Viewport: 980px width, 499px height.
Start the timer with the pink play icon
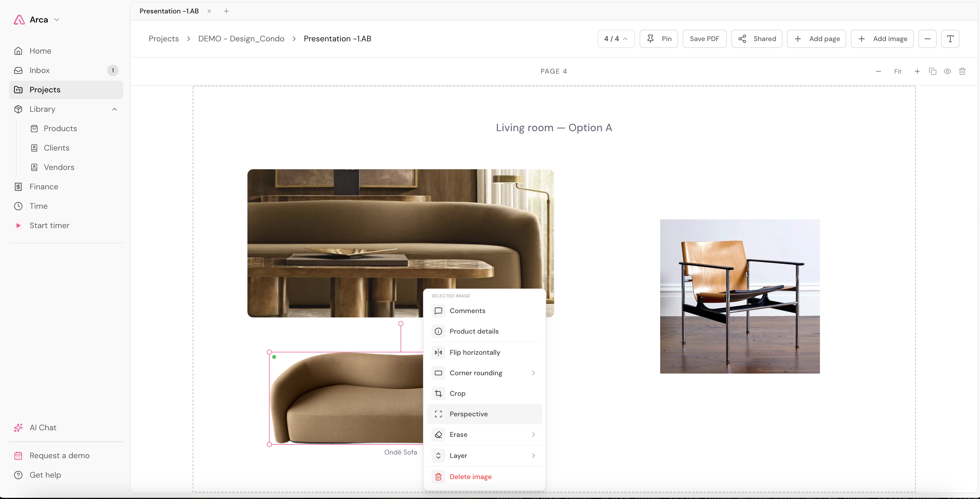(x=18, y=225)
